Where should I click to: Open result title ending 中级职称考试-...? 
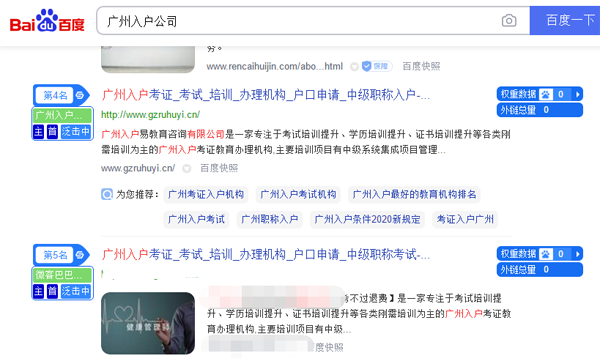[266, 255]
